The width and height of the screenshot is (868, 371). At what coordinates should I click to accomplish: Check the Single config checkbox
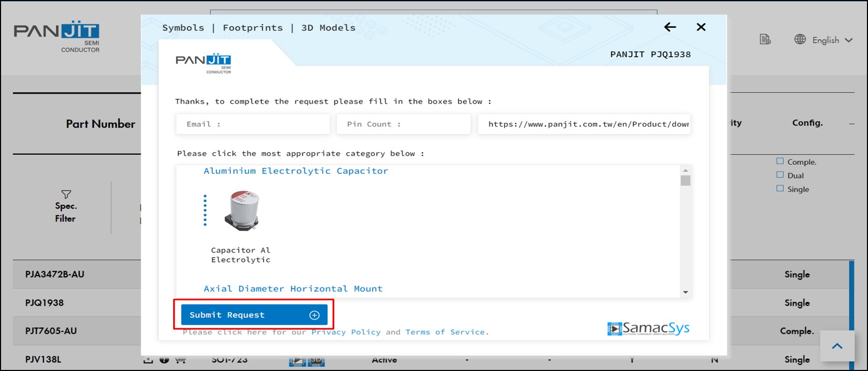780,188
